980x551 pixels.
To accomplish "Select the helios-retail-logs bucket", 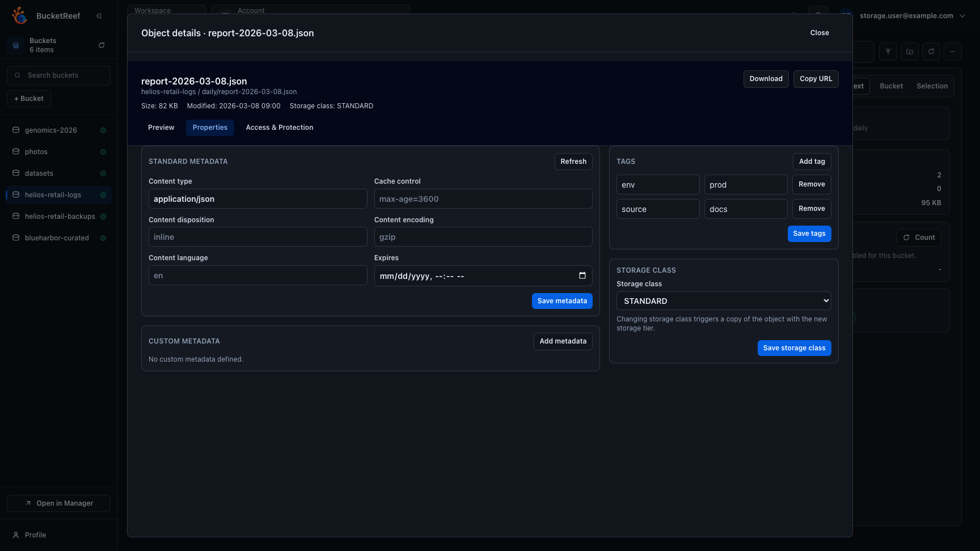I will tap(58, 195).
